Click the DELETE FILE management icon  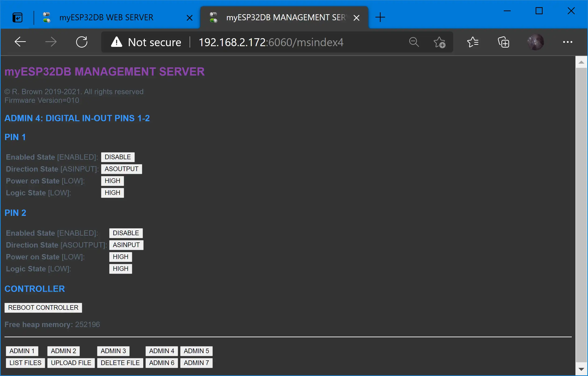(120, 363)
